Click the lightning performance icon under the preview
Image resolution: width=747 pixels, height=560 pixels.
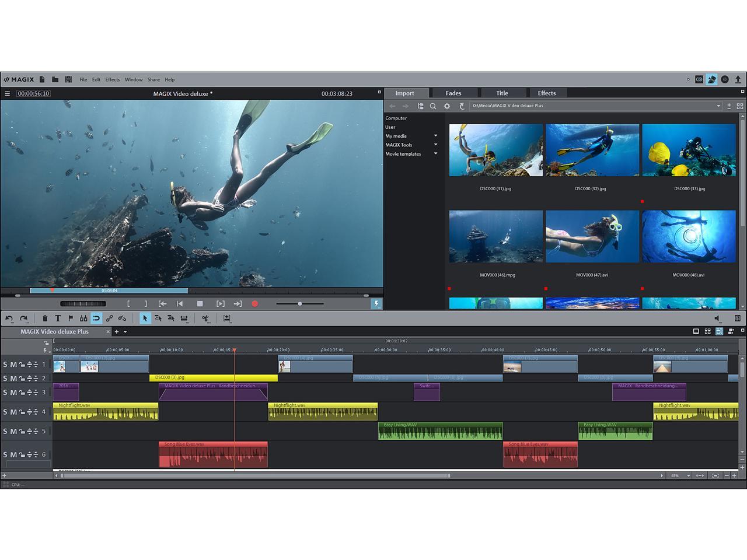click(x=376, y=303)
